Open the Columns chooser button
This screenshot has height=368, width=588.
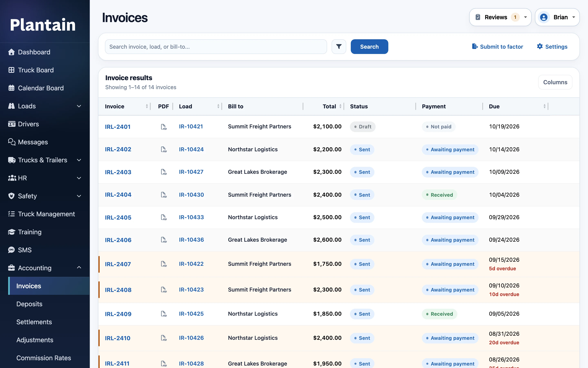pos(555,82)
